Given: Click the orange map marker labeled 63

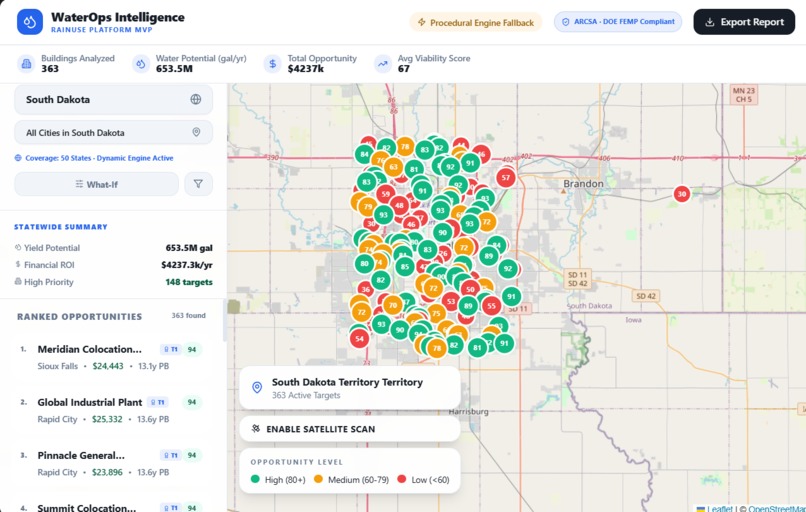Looking at the screenshot, I should (x=393, y=167).
